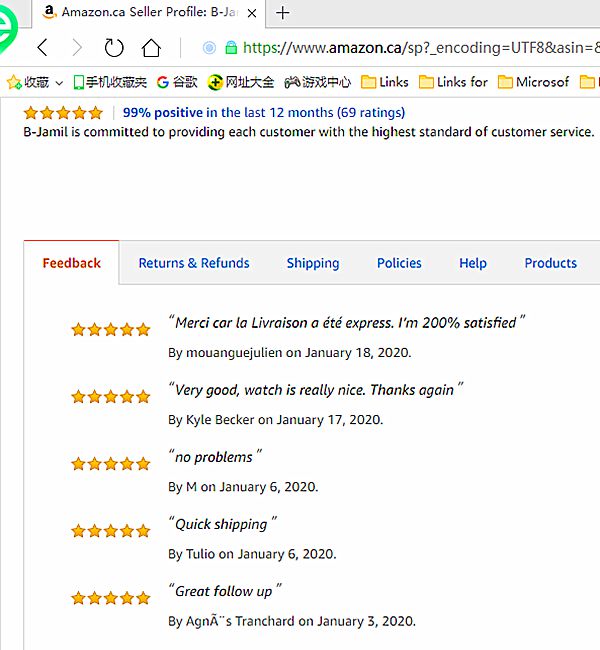Expand the 'Links for' bookmark folder
This screenshot has height=650, width=600.
coord(453,82)
